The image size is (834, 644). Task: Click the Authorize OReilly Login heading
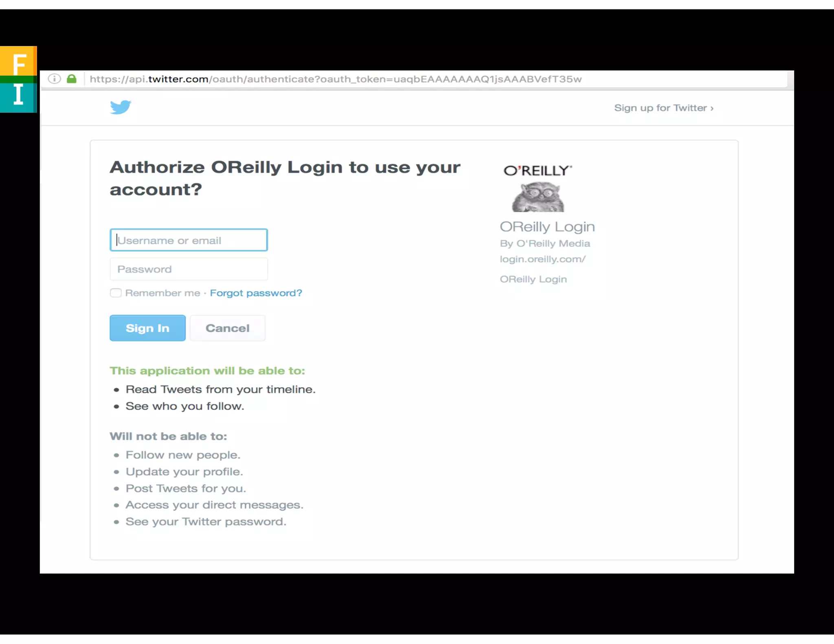(285, 178)
